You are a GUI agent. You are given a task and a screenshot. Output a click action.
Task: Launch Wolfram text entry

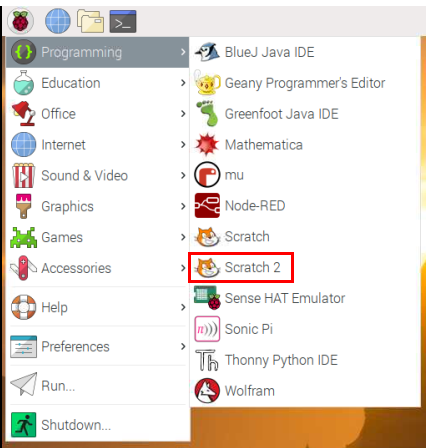(x=250, y=391)
